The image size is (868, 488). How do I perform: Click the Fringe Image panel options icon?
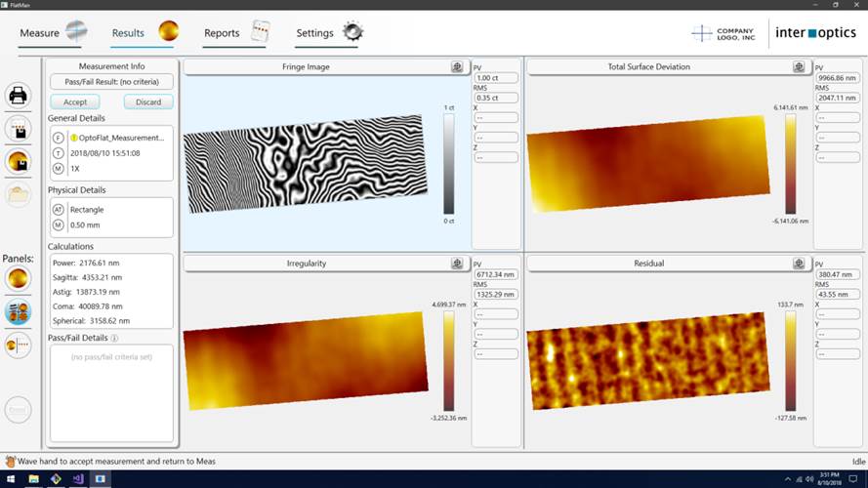(x=457, y=67)
